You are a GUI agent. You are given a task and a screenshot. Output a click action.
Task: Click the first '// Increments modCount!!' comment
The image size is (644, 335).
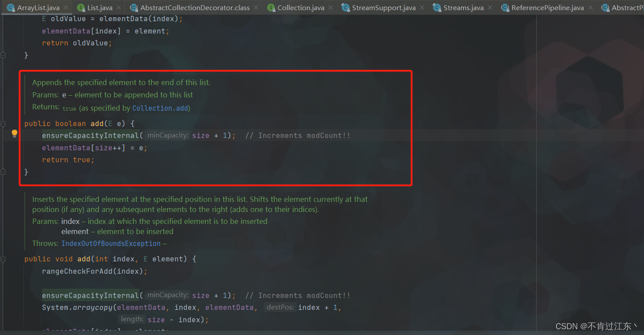pyautogui.click(x=298, y=136)
